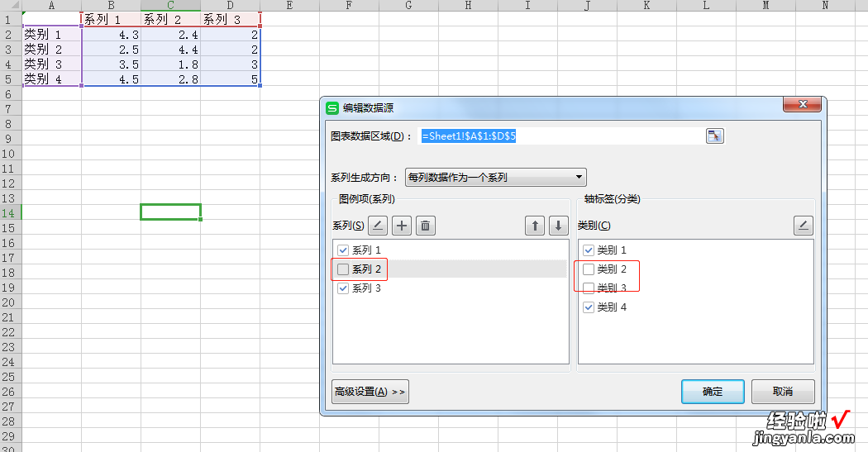Click cell D5 with value 5
868x452 pixels.
tap(231, 79)
